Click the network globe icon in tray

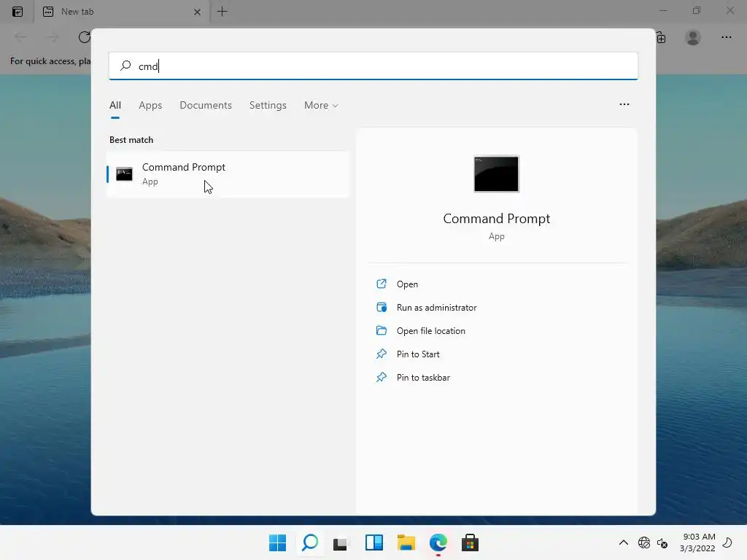point(644,542)
